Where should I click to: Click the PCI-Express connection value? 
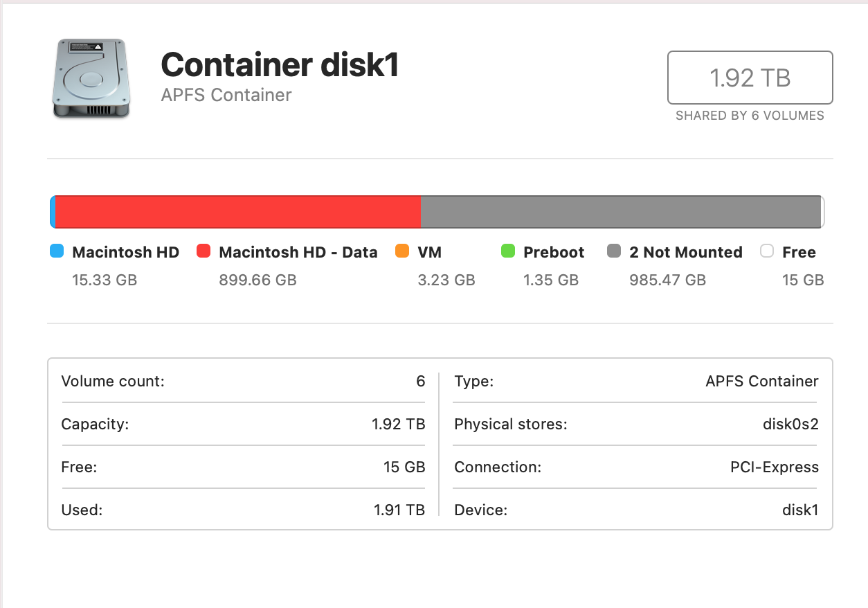click(x=774, y=467)
